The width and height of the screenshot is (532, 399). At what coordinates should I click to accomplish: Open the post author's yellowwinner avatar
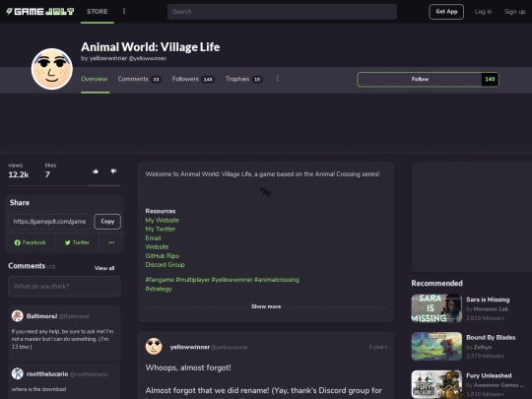tap(154, 347)
